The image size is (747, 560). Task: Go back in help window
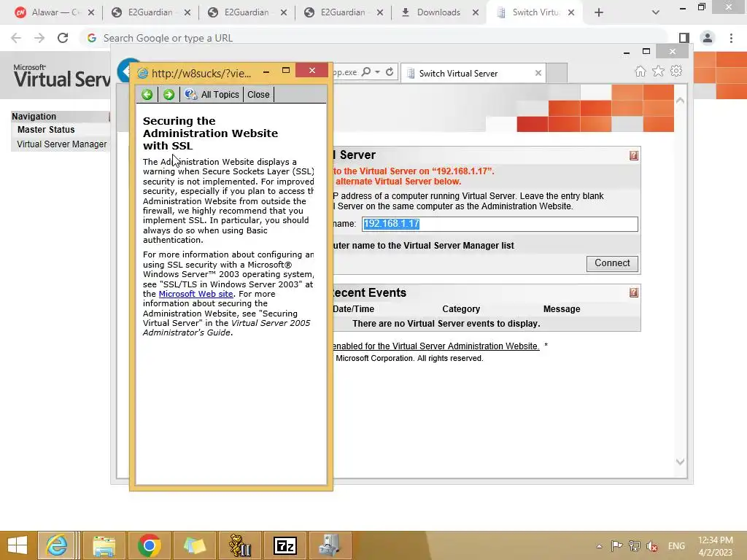tap(147, 94)
